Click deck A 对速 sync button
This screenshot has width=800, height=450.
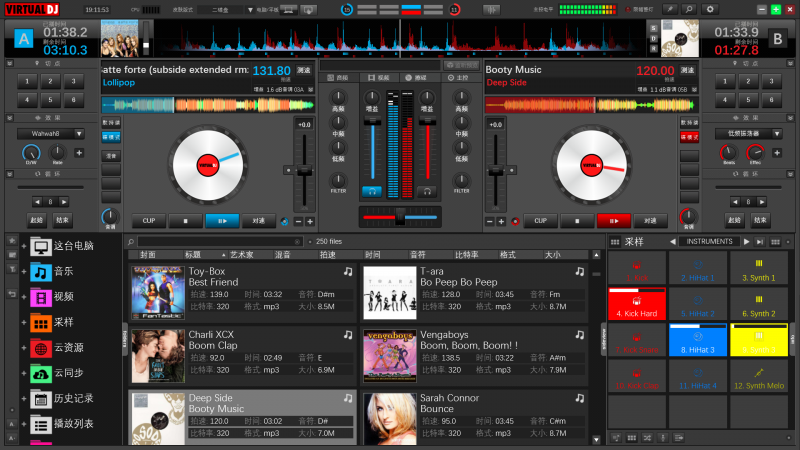[x=259, y=221]
